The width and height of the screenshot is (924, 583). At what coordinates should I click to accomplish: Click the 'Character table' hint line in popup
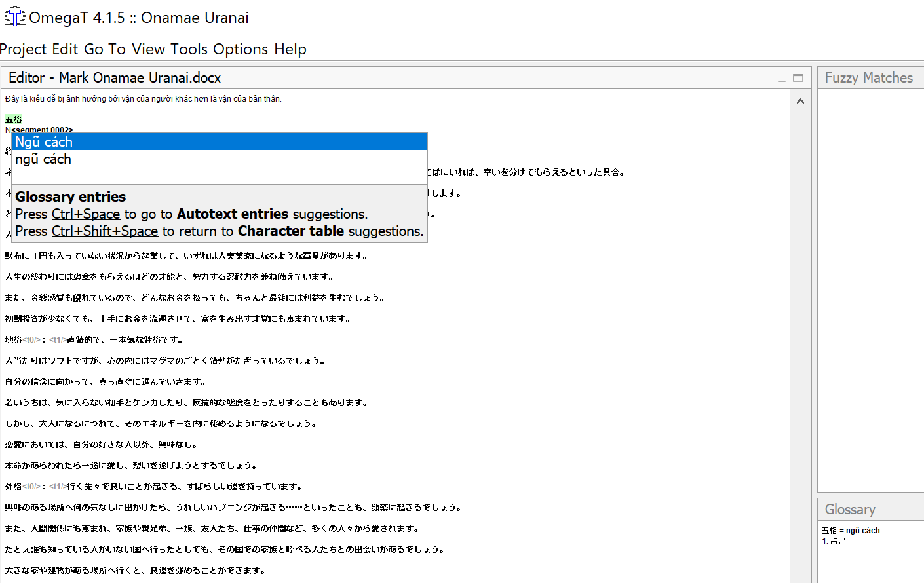[x=220, y=231]
